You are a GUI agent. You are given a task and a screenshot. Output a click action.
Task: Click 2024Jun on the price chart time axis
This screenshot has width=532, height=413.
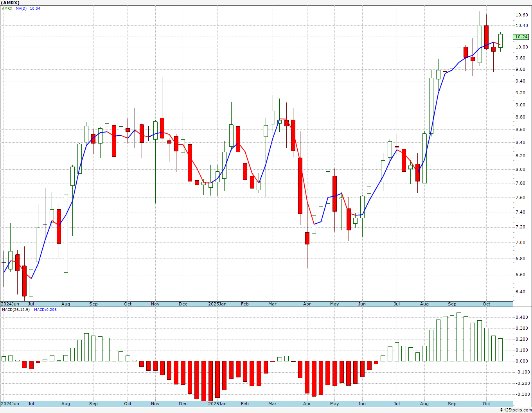tap(10, 304)
